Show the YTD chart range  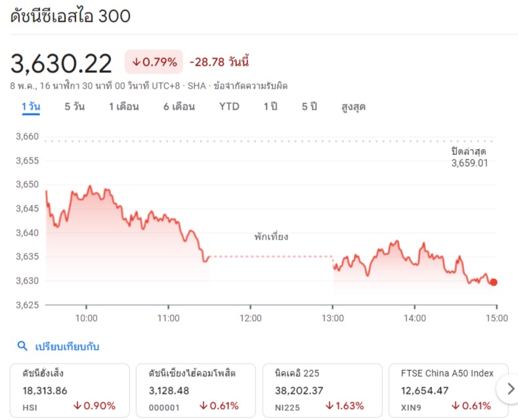(229, 106)
